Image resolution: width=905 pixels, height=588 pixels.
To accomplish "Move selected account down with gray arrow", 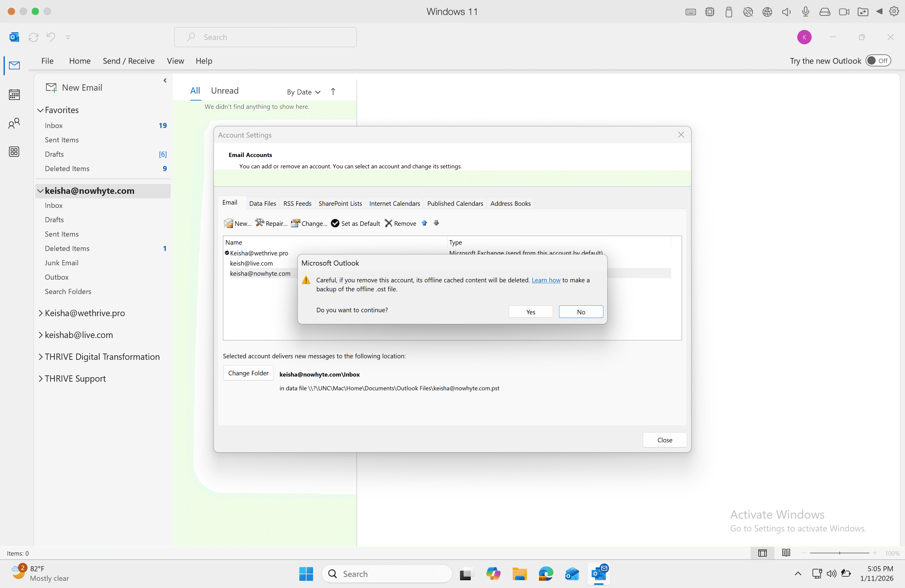I will (x=437, y=223).
